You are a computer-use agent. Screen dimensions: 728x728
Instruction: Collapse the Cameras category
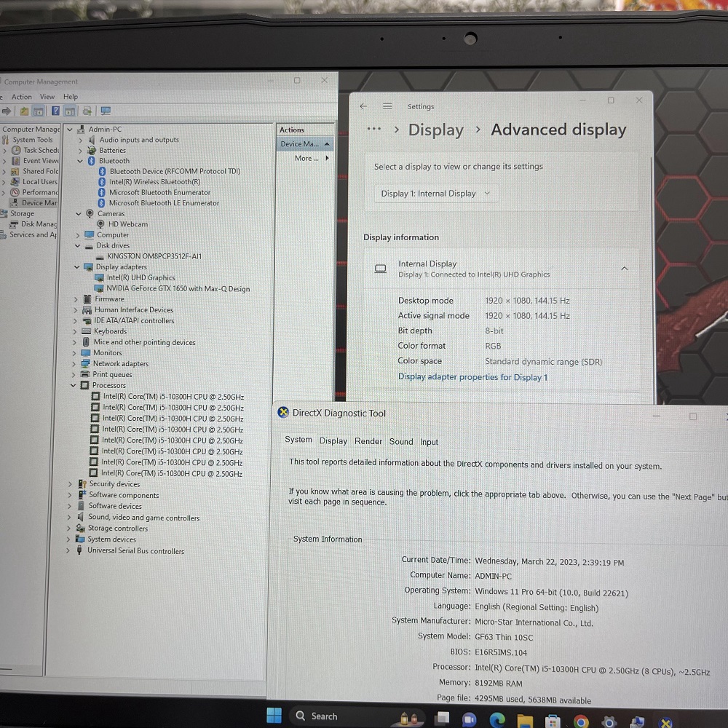[x=79, y=214]
